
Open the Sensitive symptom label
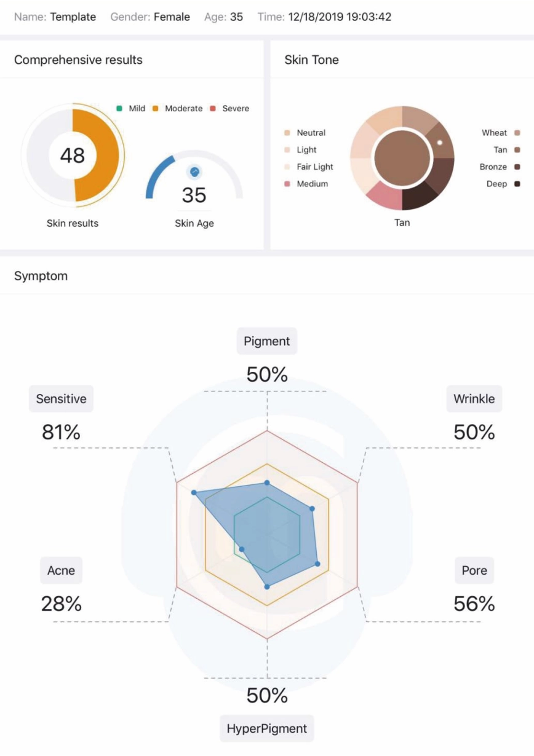pyautogui.click(x=61, y=399)
